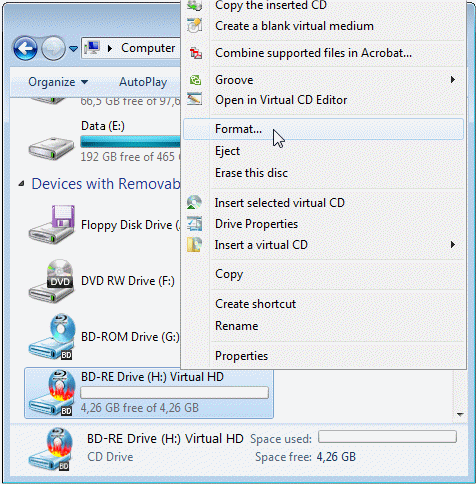
Task: Collapse Devices with Removable Storage group
Action: pyautogui.click(x=21, y=183)
